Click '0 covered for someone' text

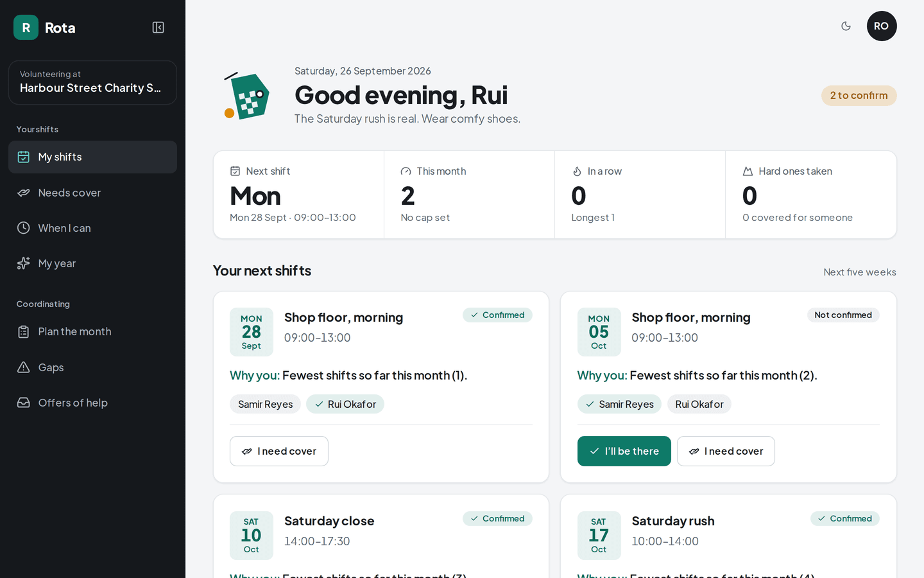[x=798, y=218]
